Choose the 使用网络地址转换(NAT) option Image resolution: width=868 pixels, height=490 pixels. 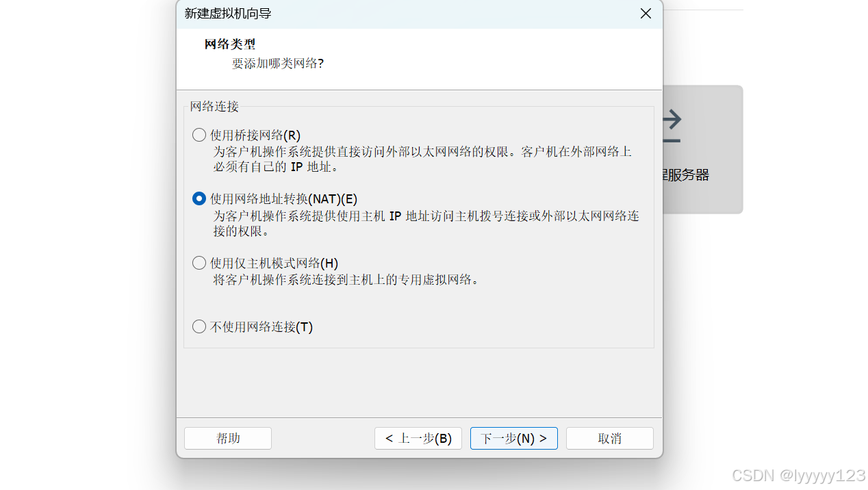[199, 198]
